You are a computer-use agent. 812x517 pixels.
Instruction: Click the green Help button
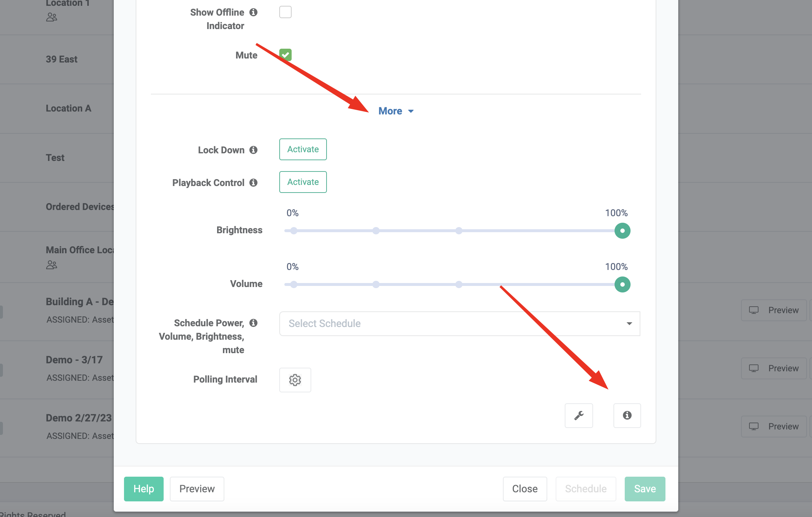(144, 489)
